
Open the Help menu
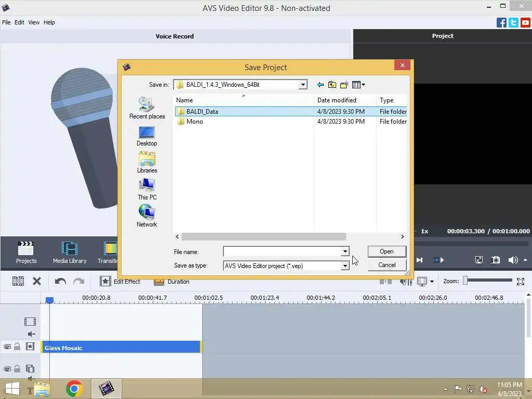[x=49, y=22]
